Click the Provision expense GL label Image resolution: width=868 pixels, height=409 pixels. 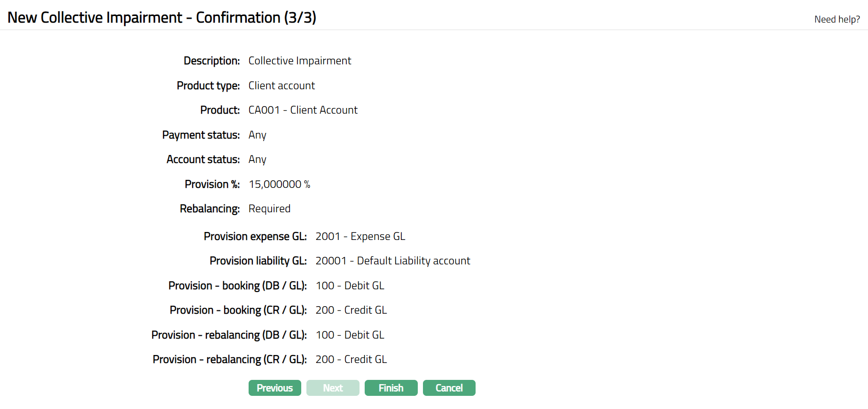255,236
